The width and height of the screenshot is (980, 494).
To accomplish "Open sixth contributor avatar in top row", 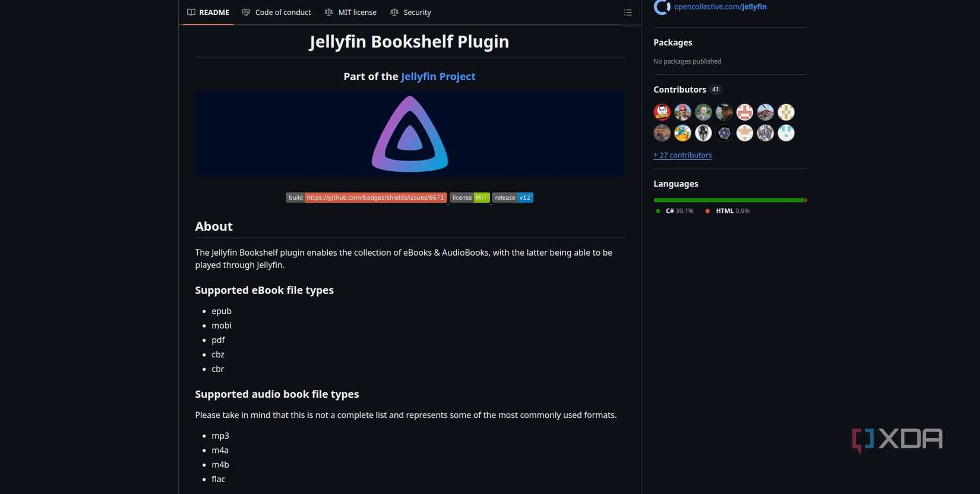I will (x=766, y=112).
